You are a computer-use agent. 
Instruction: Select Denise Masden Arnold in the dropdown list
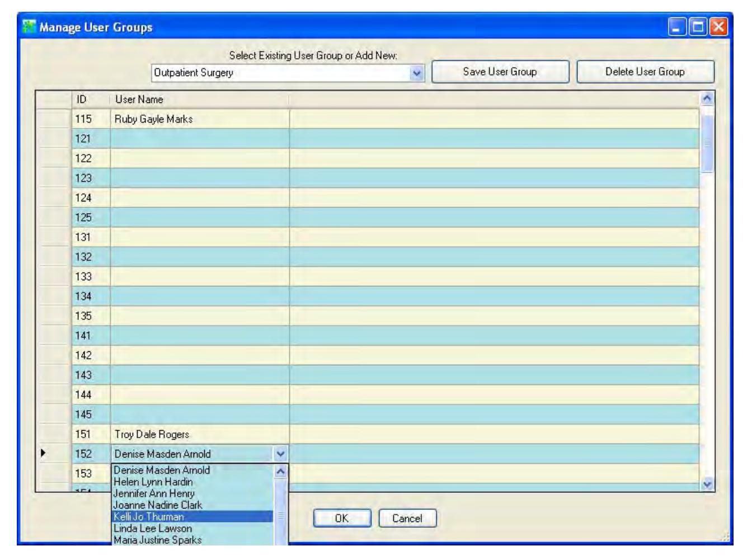point(192,470)
